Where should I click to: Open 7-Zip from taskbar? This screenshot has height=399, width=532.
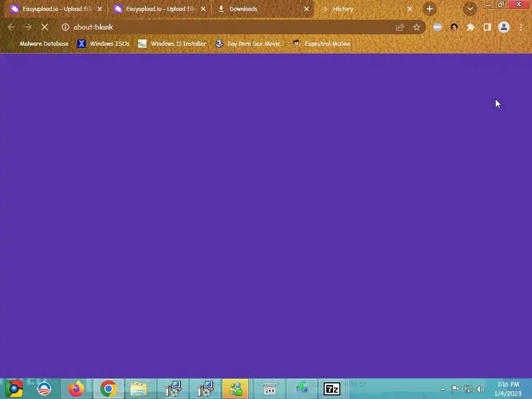[x=332, y=389]
